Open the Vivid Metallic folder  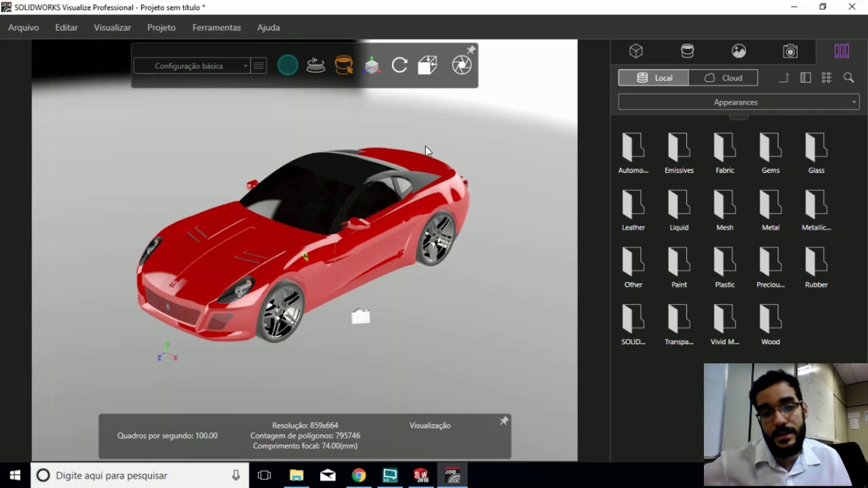[x=725, y=324]
